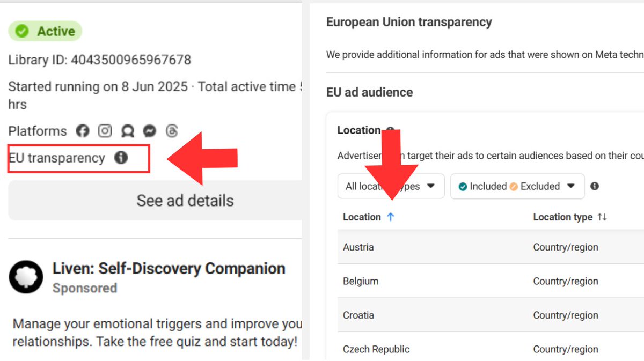This screenshot has height=361, width=644.
Task: Click the EU transparency label
Action: click(x=57, y=158)
